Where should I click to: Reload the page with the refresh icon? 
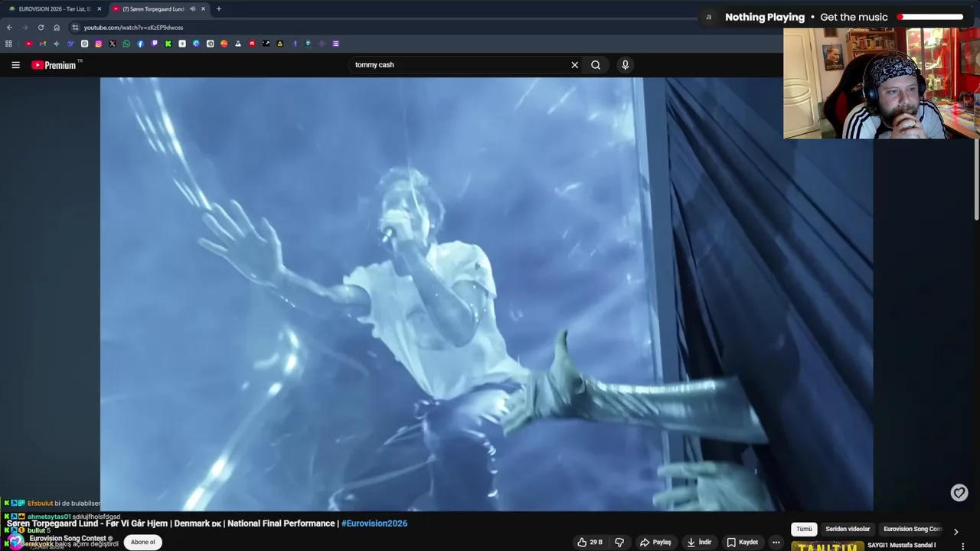pos(41,28)
